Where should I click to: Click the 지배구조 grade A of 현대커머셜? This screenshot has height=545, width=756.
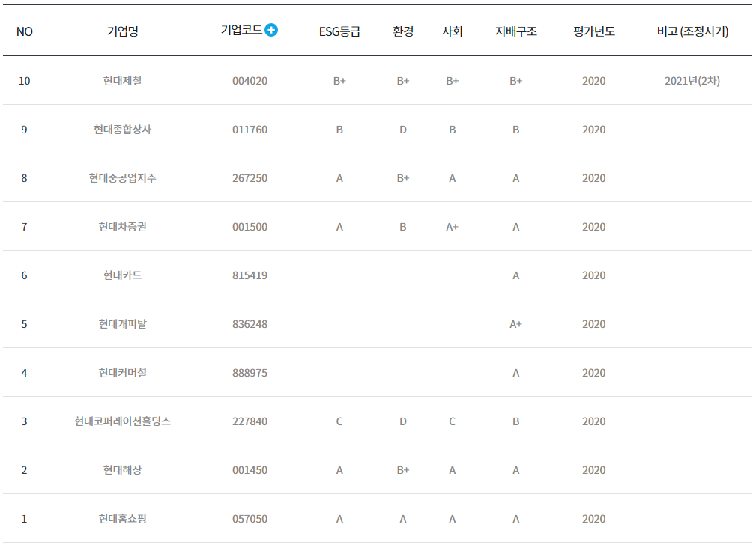tap(516, 373)
